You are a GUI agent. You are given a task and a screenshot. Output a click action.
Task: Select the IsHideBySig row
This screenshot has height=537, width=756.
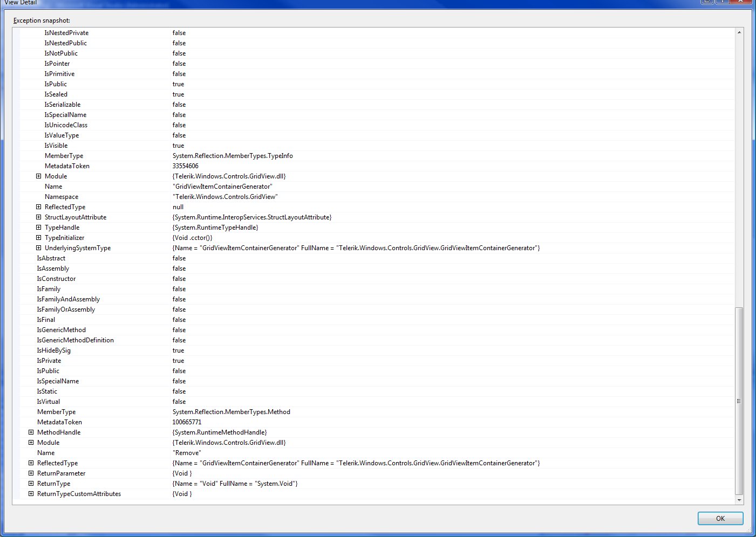click(x=377, y=350)
